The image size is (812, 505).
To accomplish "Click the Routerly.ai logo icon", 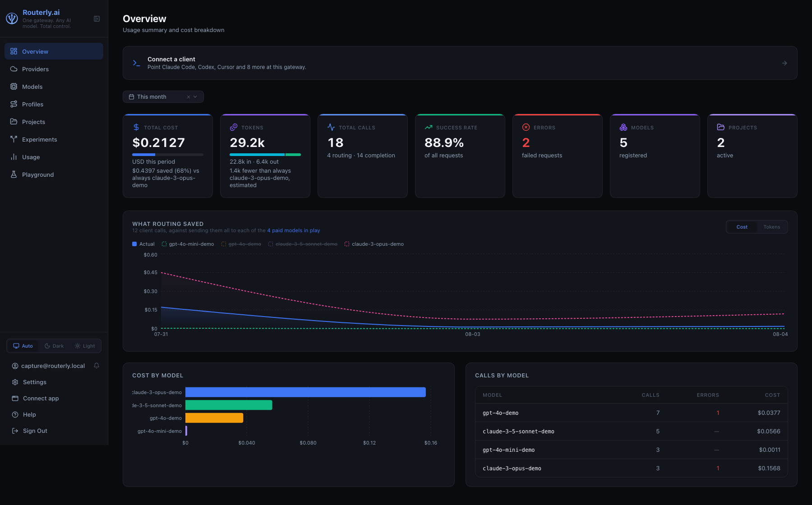I will [12, 18].
